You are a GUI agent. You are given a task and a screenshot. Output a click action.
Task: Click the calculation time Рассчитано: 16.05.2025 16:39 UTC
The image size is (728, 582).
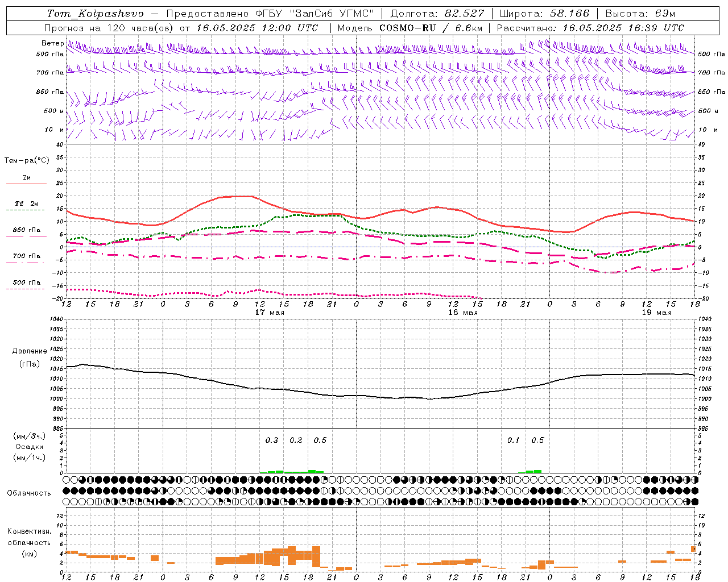591,28
